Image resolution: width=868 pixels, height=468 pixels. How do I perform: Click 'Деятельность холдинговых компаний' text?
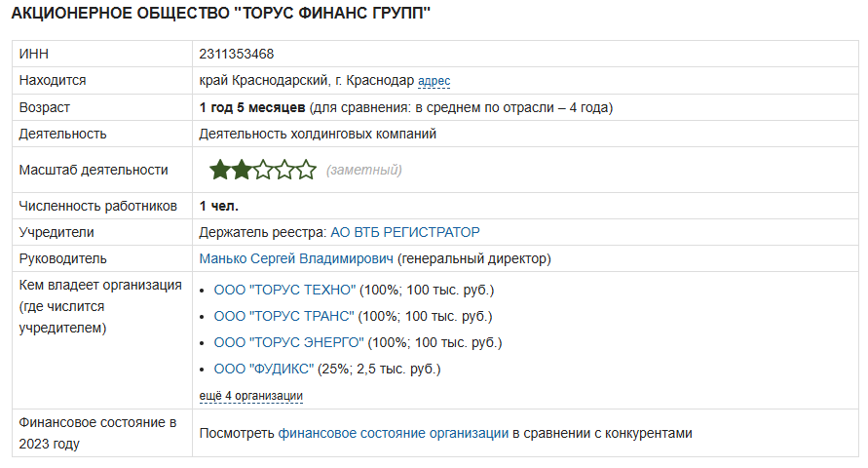pos(318,134)
